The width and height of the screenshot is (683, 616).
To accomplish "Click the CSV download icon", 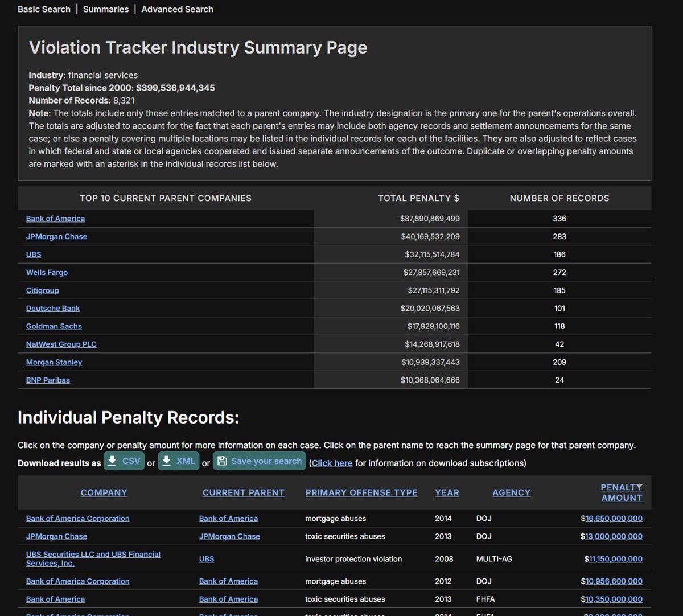I will pyautogui.click(x=113, y=461).
